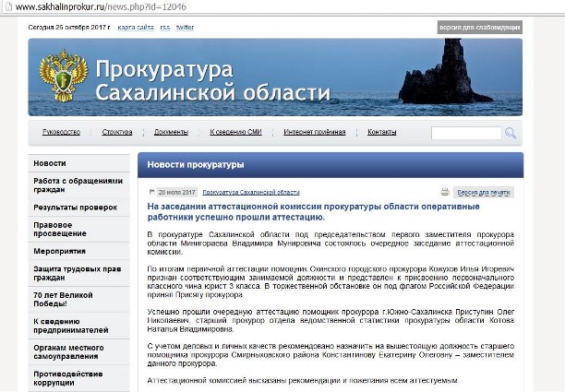
Task: Click paragraph starting 'С учетом деловых'
Action: tap(331, 354)
